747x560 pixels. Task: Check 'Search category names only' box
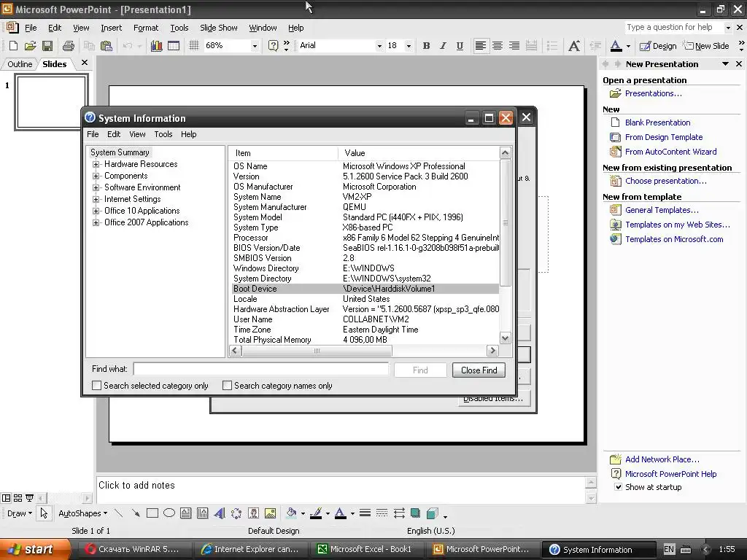point(228,386)
